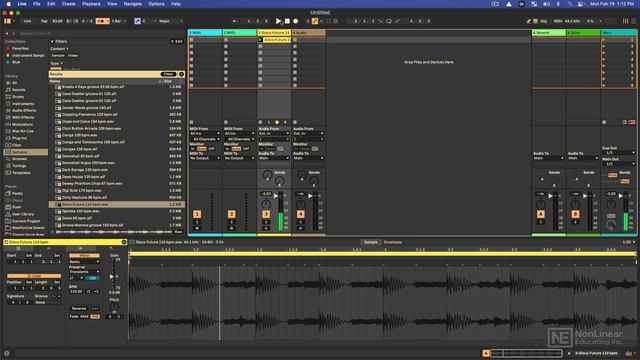Toggle the browser show/hide icon at top left

tap(7, 21)
